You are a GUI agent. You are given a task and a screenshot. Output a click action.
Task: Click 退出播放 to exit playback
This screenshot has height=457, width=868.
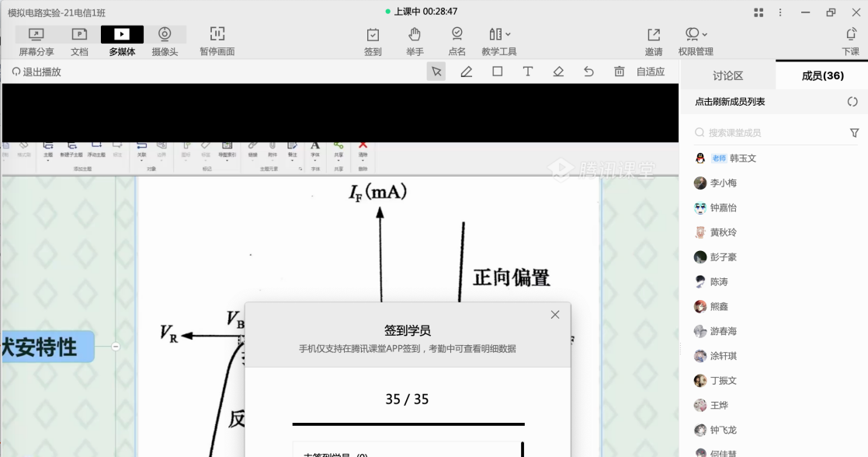point(36,72)
